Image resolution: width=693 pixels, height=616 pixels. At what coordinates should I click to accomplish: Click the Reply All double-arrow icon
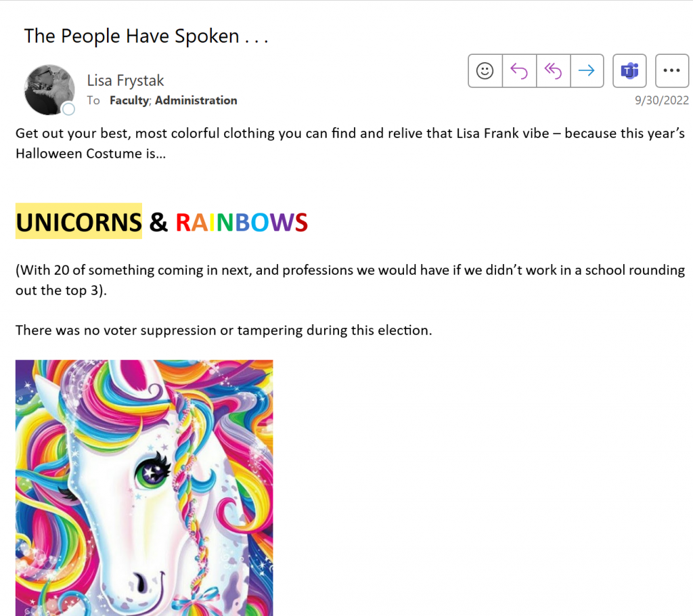coord(554,71)
